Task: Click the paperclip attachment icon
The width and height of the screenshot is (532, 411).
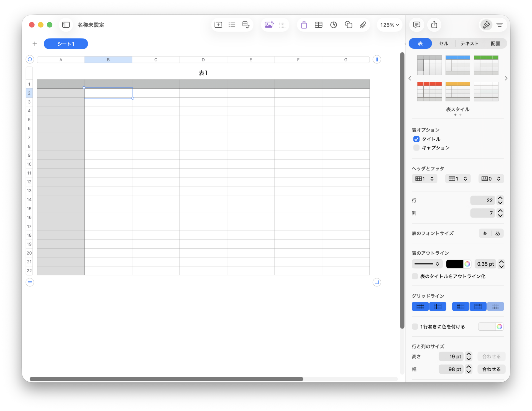Action: pos(363,25)
